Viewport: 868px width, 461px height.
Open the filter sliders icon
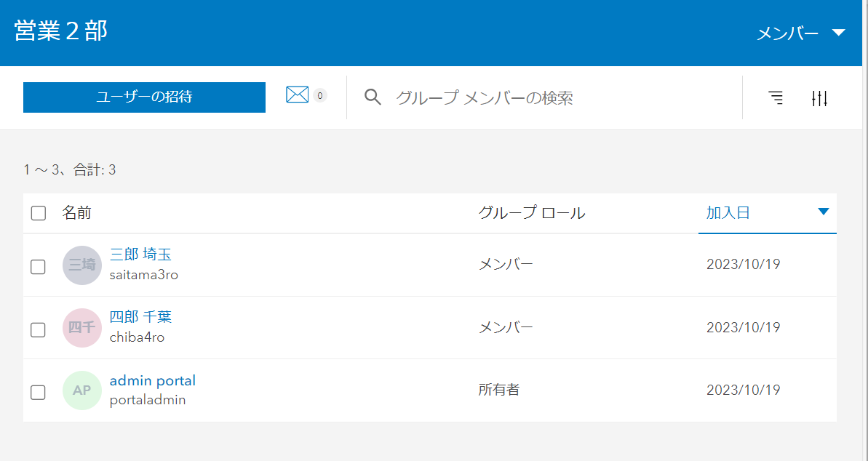point(819,98)
